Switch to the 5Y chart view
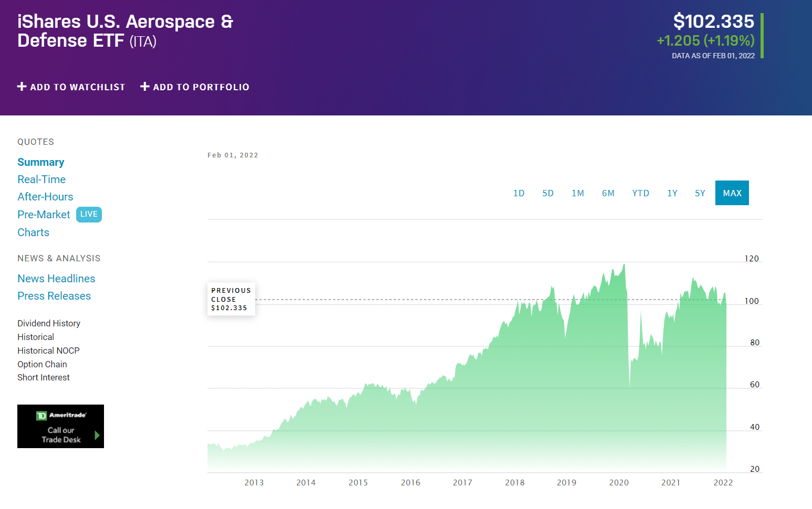This screenshot has width=812, height=509. tap(700, 193)
